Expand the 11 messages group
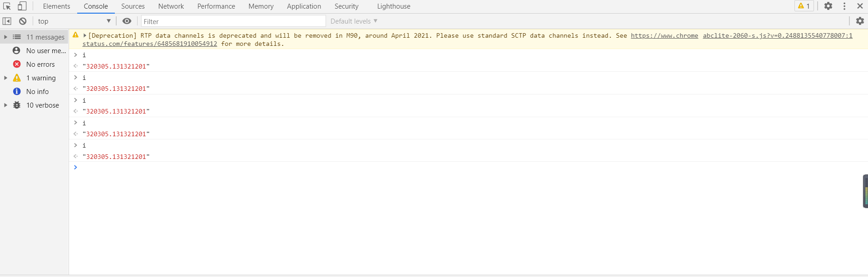Viewport: 868px width, 277px height. [5, 37]
